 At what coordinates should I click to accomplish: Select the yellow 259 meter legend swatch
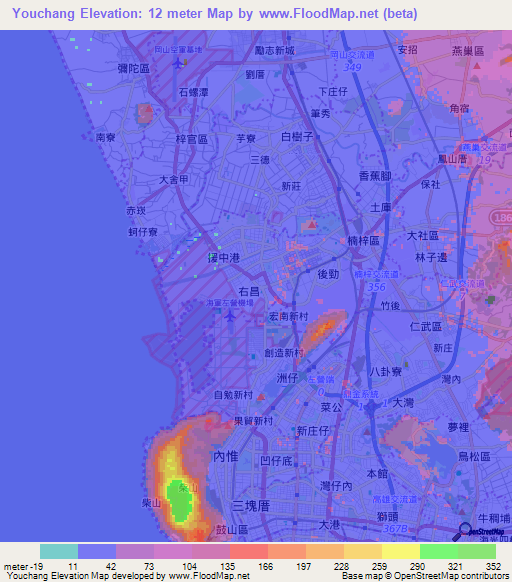coord(401,551)
